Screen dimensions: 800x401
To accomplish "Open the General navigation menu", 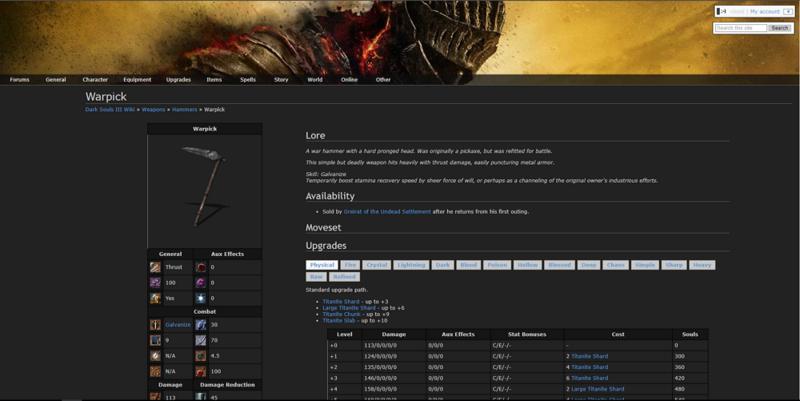I will 56,80.
